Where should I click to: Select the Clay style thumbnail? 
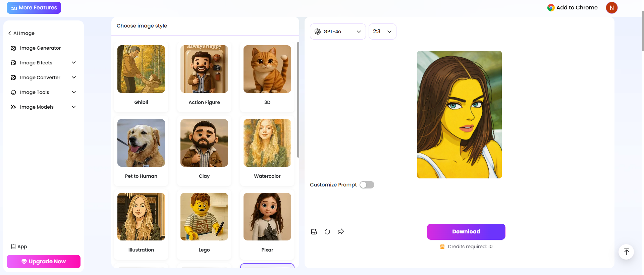click(204, 143)
